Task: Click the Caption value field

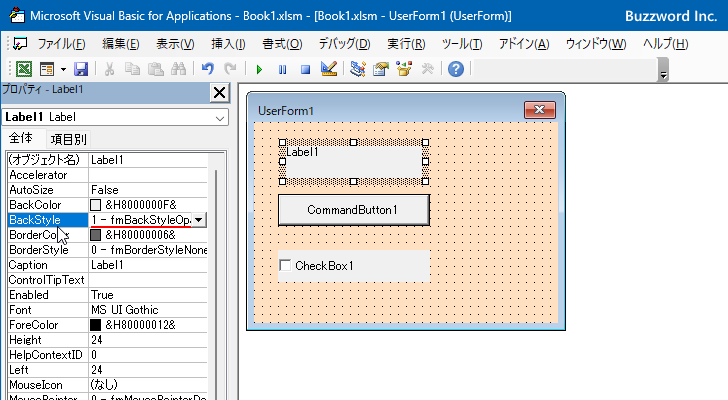Action: tap(148, 265)
